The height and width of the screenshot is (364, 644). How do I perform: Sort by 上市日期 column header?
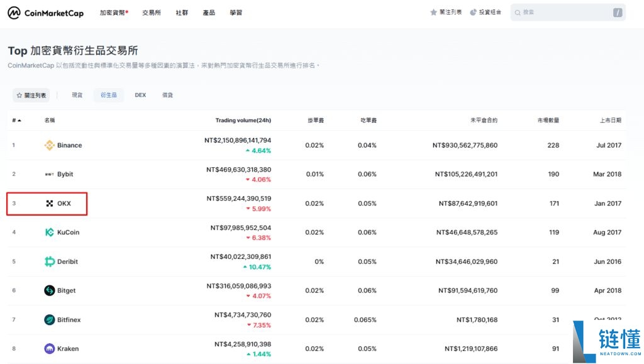coord(610,120)
